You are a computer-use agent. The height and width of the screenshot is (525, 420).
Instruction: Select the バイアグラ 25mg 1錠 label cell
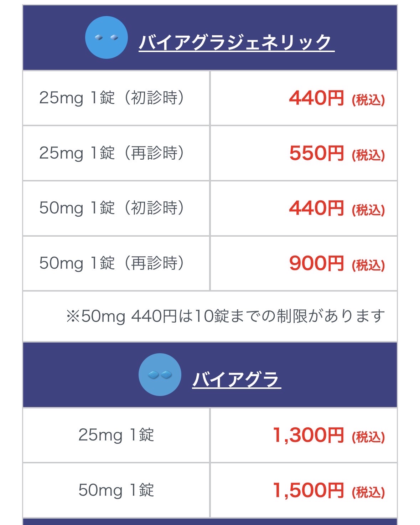point(116,435)
